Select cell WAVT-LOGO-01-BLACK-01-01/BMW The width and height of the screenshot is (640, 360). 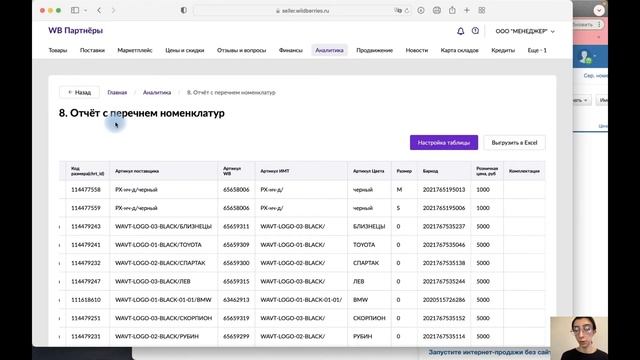[x=163, y=300]
